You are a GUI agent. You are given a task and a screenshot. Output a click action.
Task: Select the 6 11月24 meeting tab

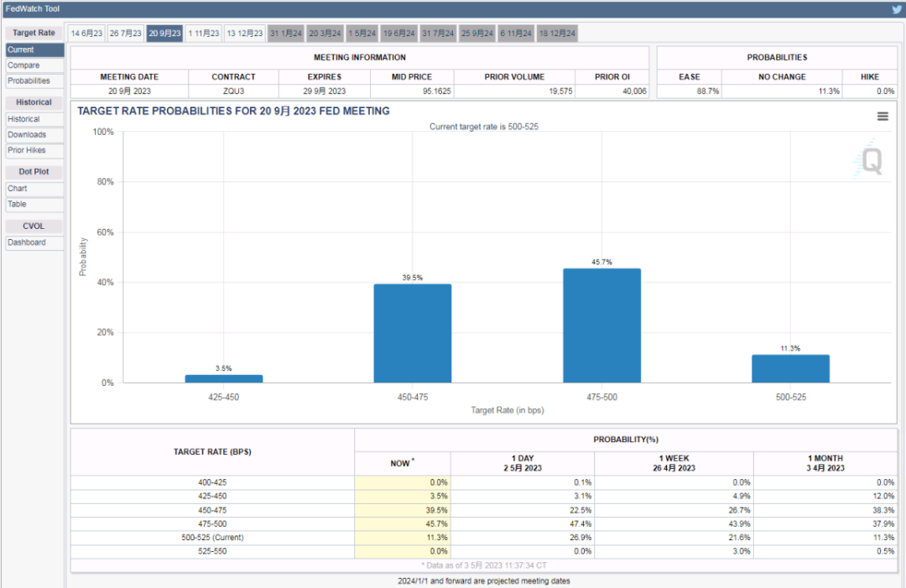point(516,34)
